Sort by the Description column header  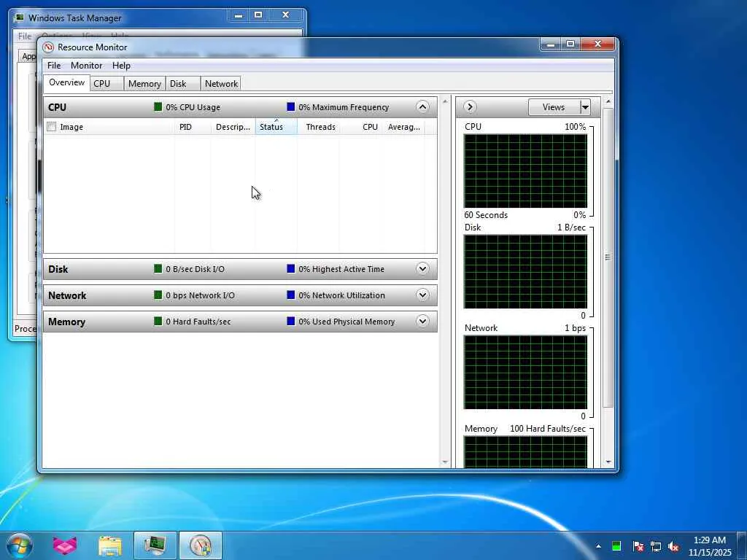[x=233, y=127]
